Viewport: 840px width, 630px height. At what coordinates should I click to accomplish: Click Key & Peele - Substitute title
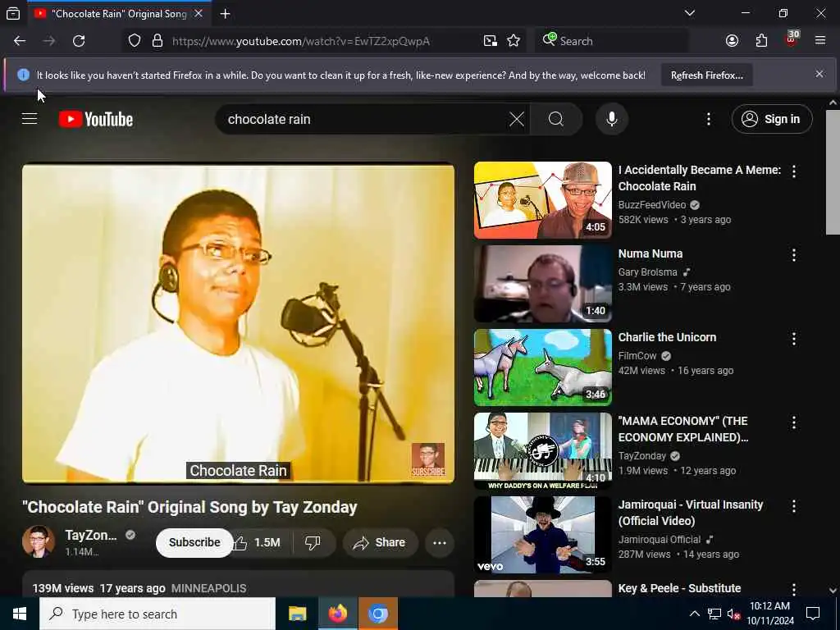pos(679,588)
